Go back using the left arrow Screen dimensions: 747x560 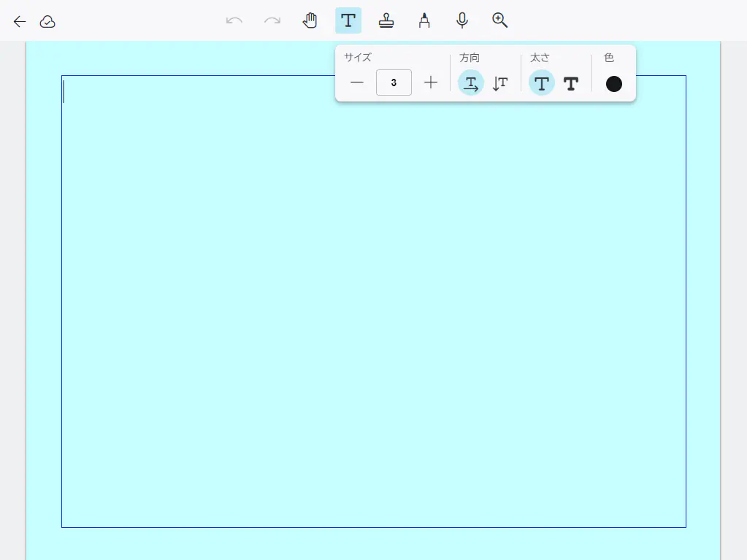tap(20, 21)
